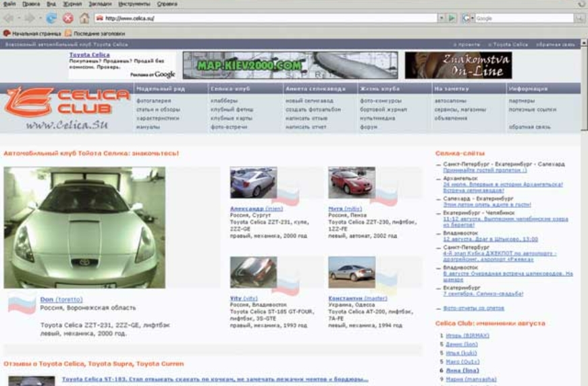Reload the page with the refresh icon
This screenshot has width=588, height=386.
51,18
